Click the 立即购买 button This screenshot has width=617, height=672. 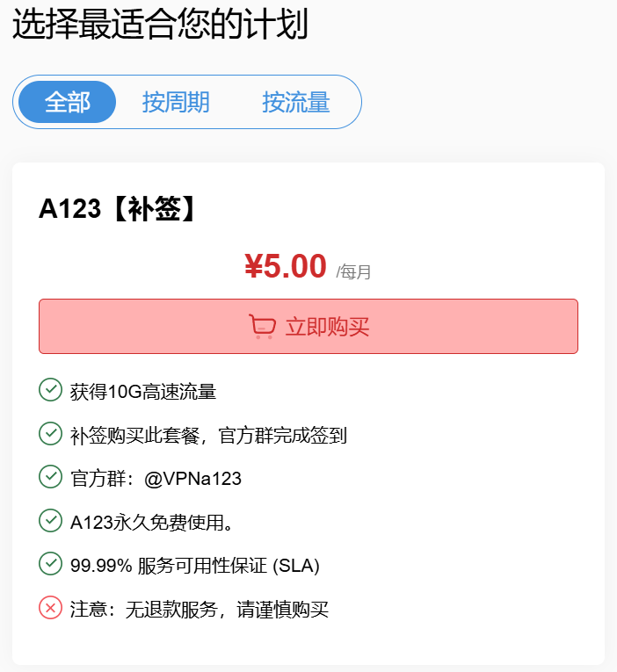pos(308,326)
